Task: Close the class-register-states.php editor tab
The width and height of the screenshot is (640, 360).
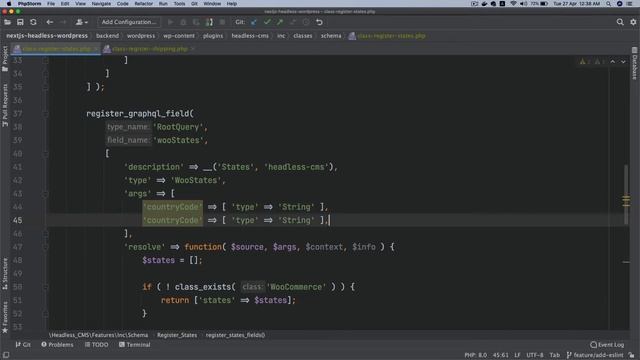Action: (x=97, y=49)
